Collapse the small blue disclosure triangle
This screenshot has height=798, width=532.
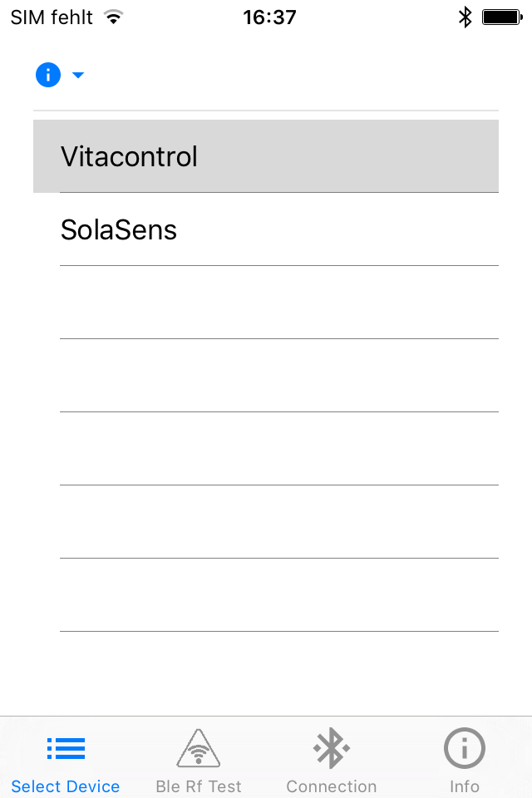pyautogui.click(x=77, y=75)
